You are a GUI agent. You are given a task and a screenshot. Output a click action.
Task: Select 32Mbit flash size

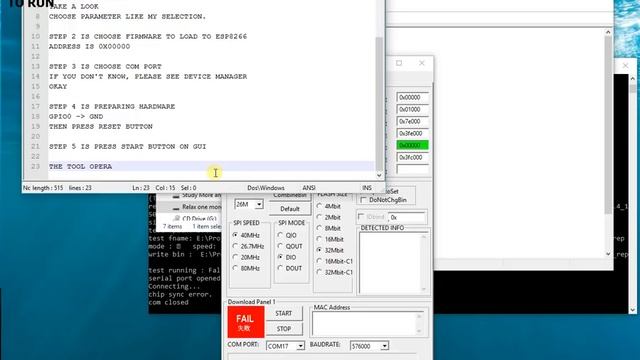pyautogui.click(x=331, y=250)
